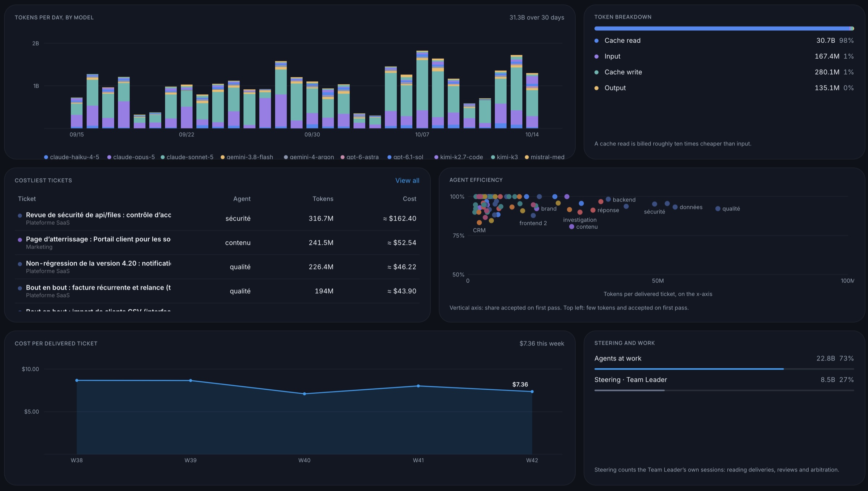This screenshot has width=868, height=491.
Task: Click the W42 data point labeled $7.36
Action: click(x=532, y=391)
